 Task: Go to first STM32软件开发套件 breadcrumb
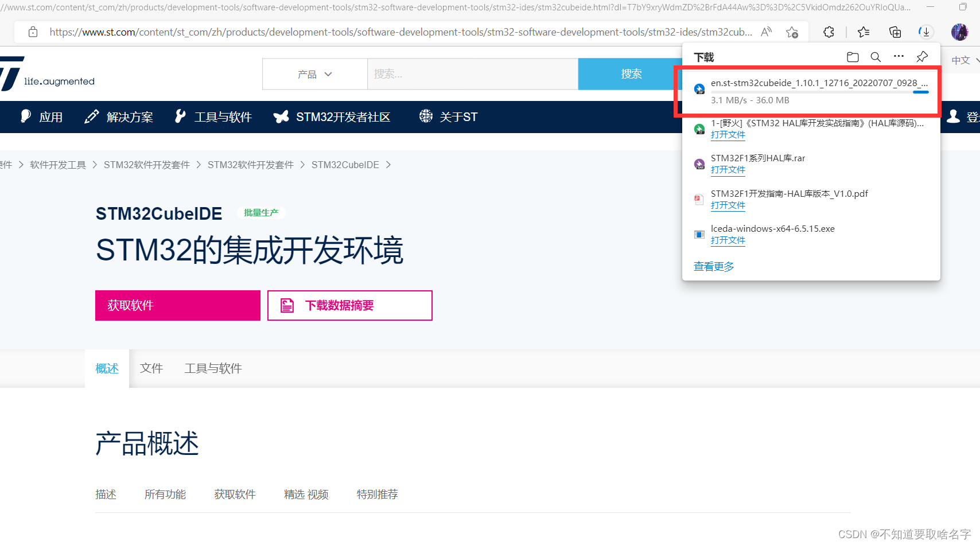[147, 165]
